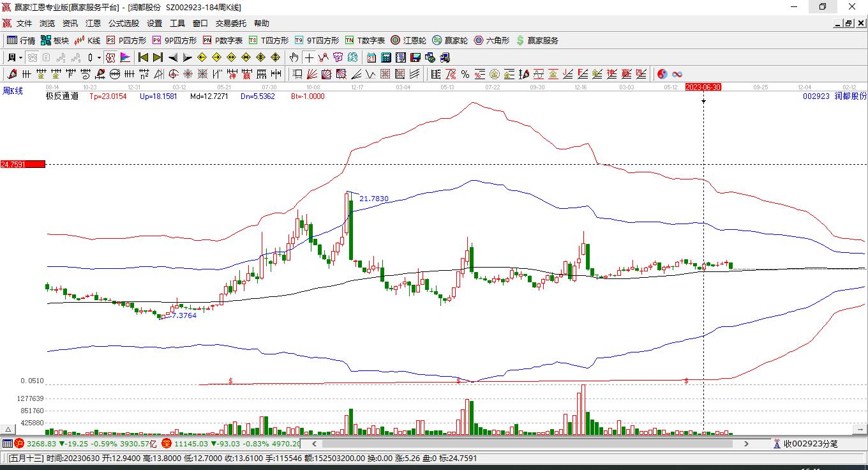Click the 21.7830 high price label
The image size is (868, 470).
(374, 199)
